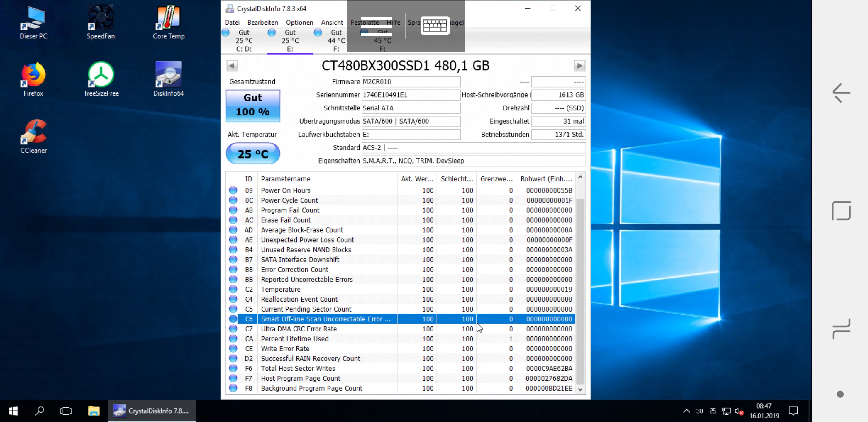Open File Explorer from taskbar
Screen dimensions: 868x422
coord(94,411)
